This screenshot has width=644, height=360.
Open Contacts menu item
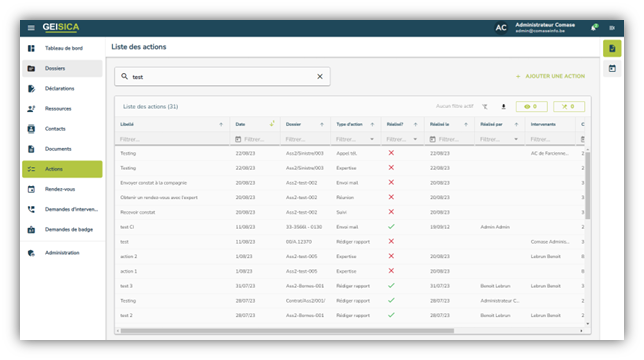[62, 129]
